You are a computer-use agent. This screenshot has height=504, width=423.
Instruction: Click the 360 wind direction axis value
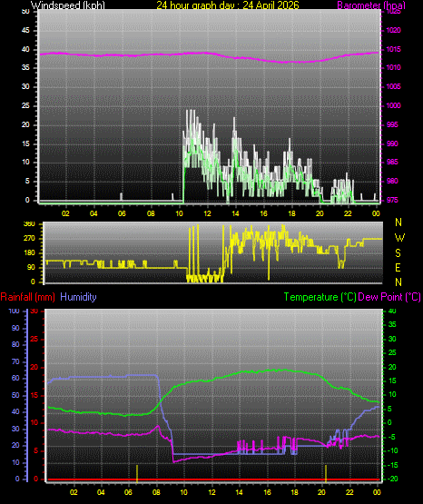30,224
